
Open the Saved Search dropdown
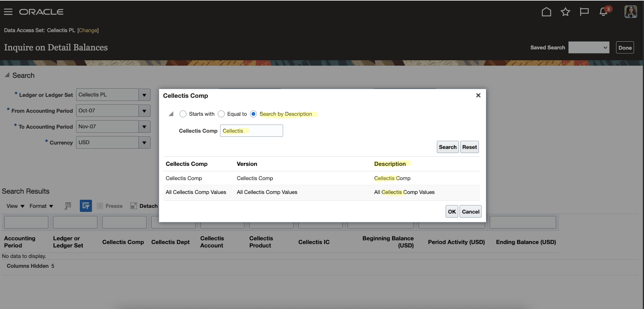tap(589, 48)
